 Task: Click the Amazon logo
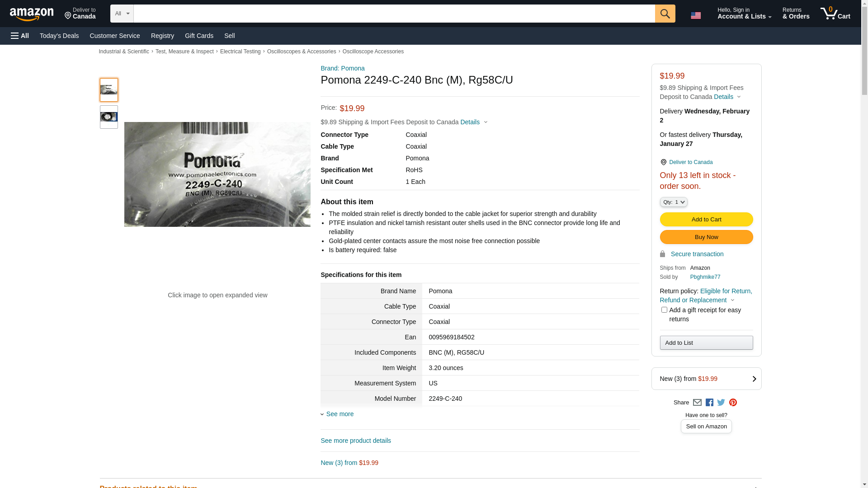[x=32, y=14]
